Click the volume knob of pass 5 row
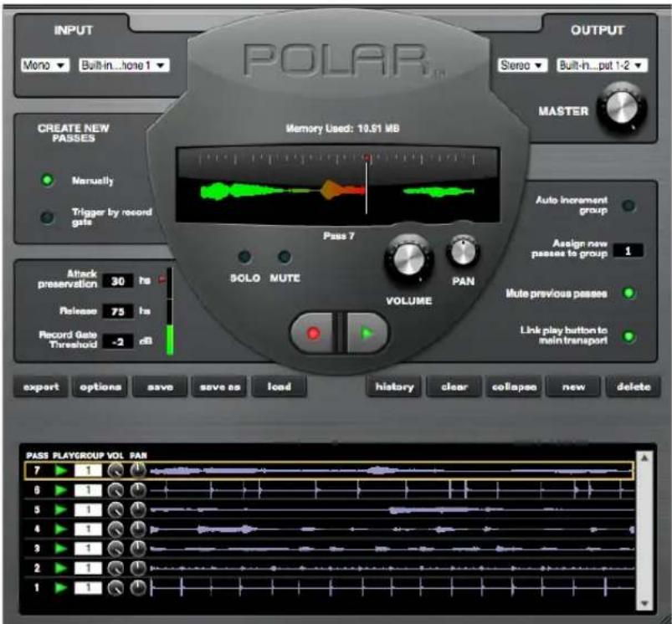The height and width of the screenshot is (624, 672). click(x=115, y=509)
